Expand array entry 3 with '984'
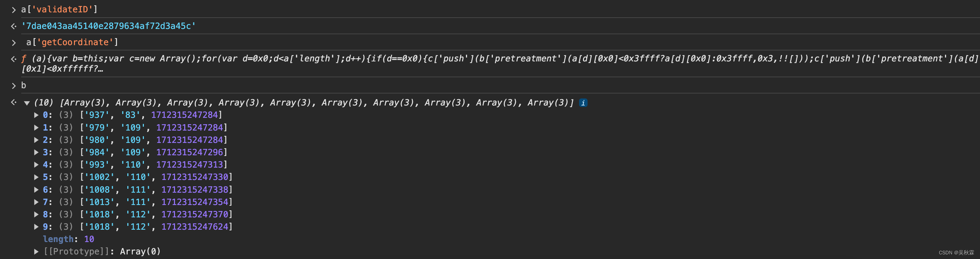Screen dimensions: 980x259 click(36, 152)
